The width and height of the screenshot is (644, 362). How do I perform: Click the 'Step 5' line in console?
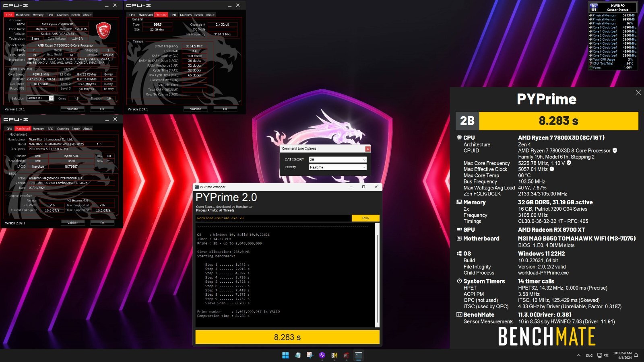click(227, 282)
